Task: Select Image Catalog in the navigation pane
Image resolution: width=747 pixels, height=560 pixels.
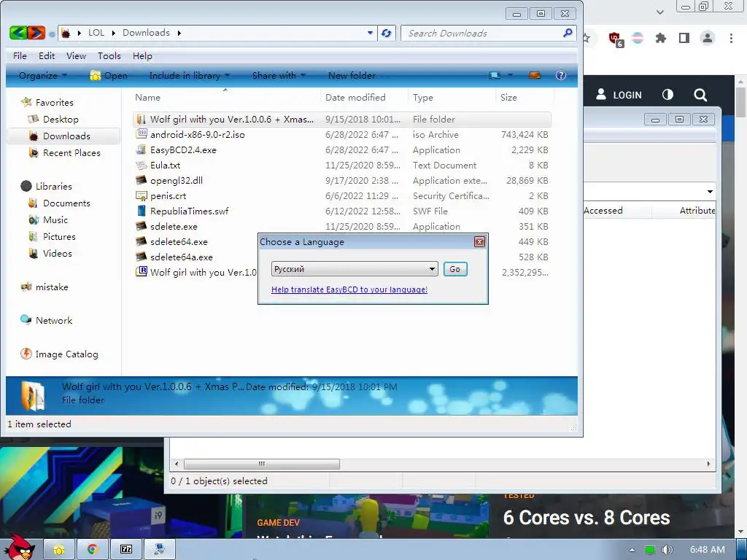Action: pyautogui.click(x=66, y=354)
